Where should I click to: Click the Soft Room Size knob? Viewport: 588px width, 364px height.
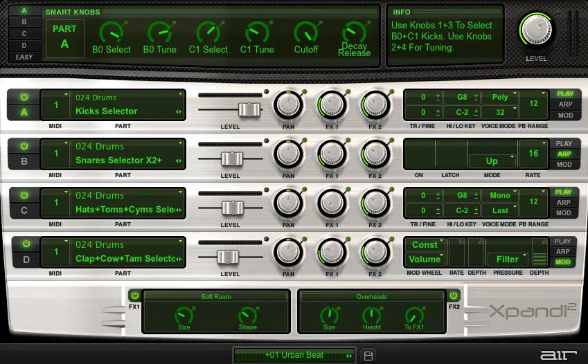coord(185,315)
